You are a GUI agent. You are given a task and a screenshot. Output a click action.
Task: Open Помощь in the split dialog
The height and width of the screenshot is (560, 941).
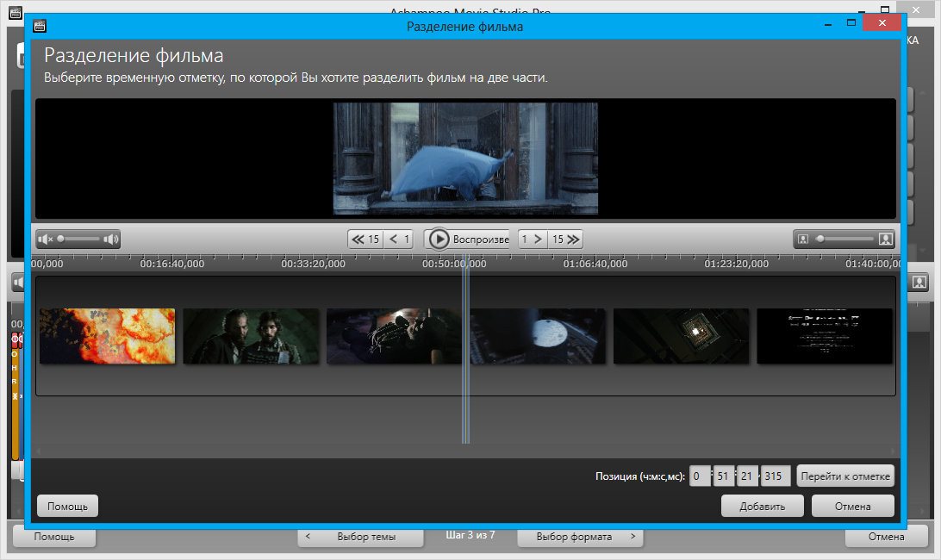click(67, 506)
